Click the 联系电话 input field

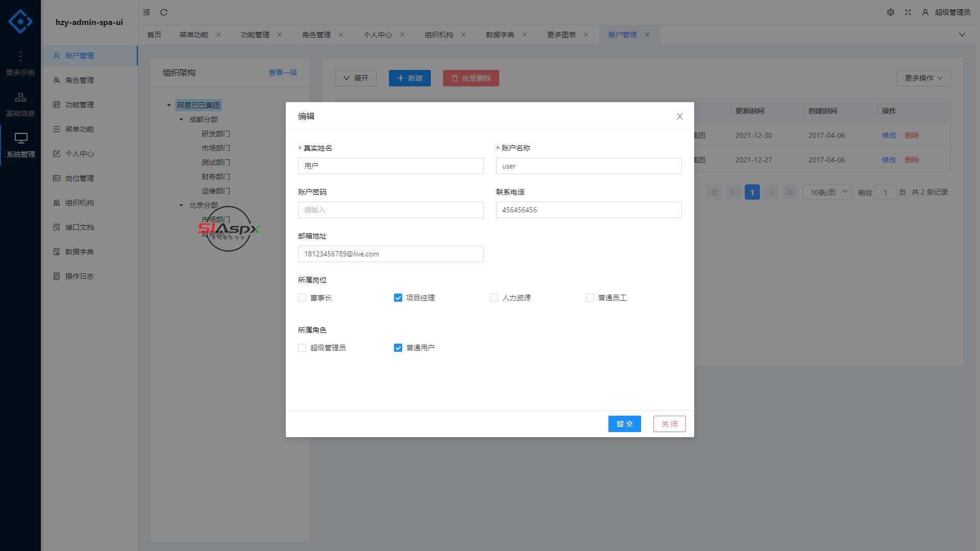[x=589, y=210]
